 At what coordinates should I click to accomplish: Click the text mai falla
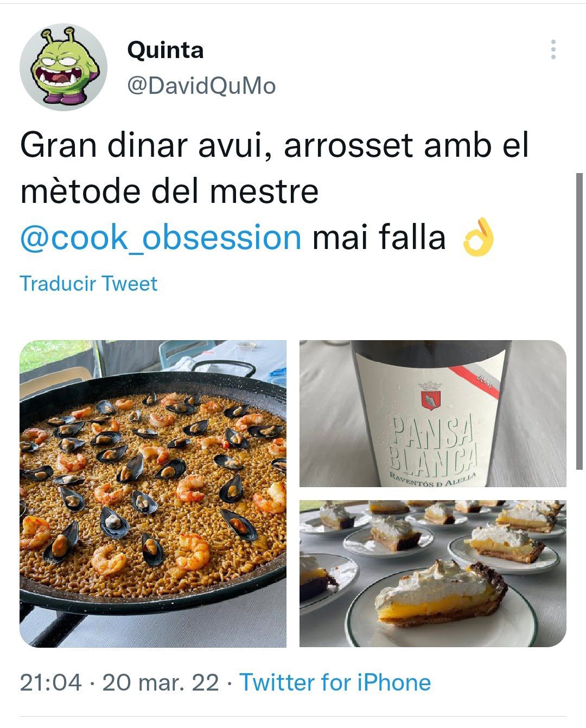(379, 238)
